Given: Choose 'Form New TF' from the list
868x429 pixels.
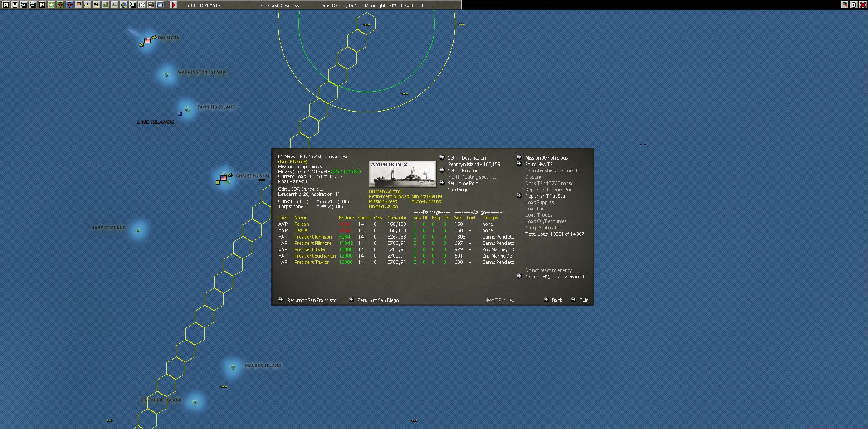Looking at the screenshot, I should [539, 164].
